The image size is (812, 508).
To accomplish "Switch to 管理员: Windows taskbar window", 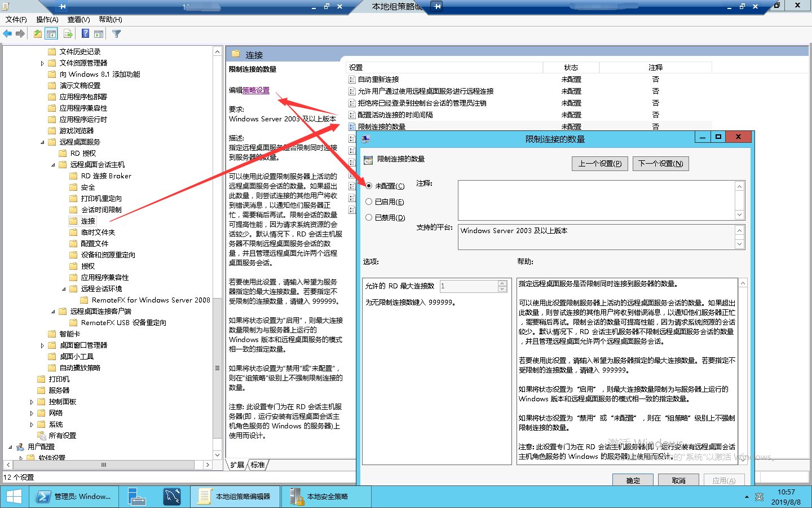I will click(x=74, y=497).
